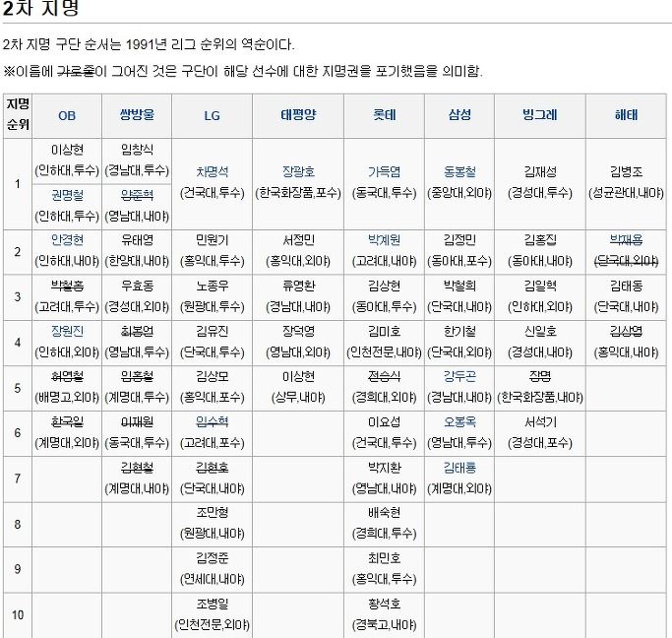Screen dimensions: 672x638
Task: Click the name 김재성 under 빙그레
Action: [540, 172]
